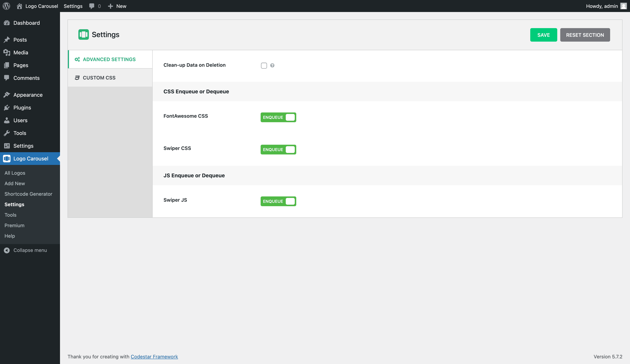
Task: Click the Media library icon
Action: coord(7,52)
